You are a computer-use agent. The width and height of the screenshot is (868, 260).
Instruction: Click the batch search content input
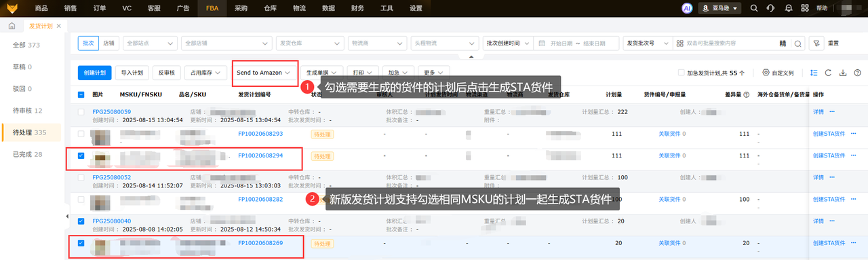tap(729, 43)
